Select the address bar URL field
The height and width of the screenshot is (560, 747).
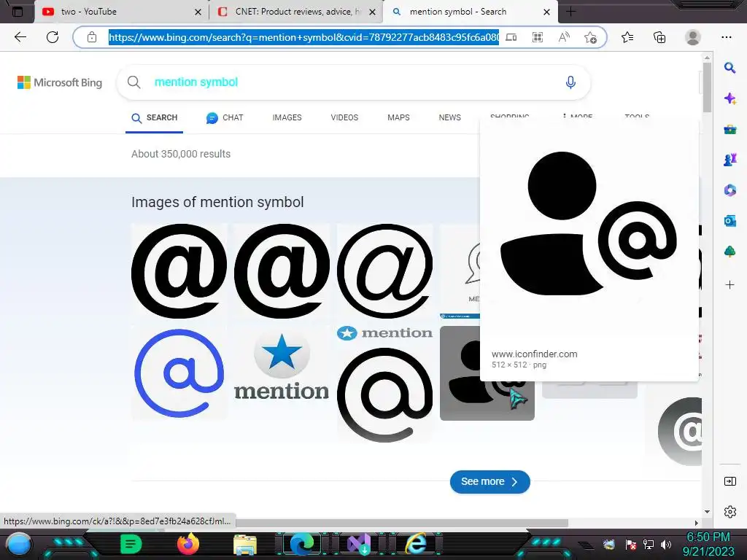click(303, 37)
